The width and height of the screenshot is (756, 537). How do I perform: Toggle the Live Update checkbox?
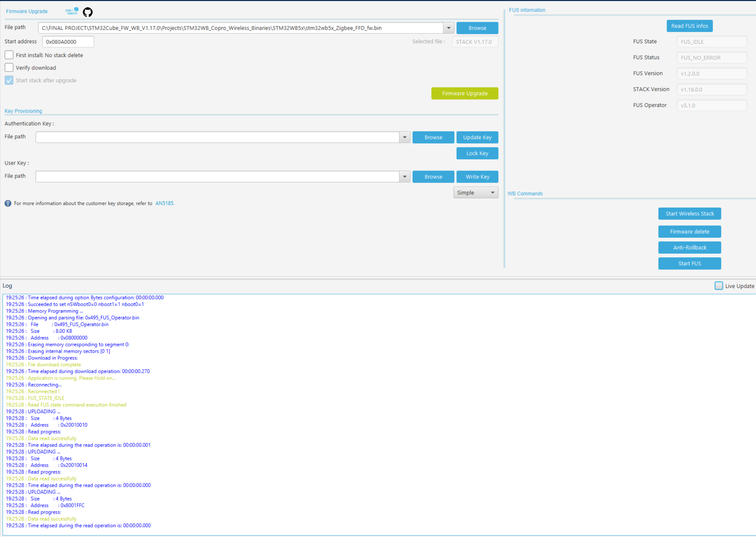pyautogui.click(x=719, y=286)
